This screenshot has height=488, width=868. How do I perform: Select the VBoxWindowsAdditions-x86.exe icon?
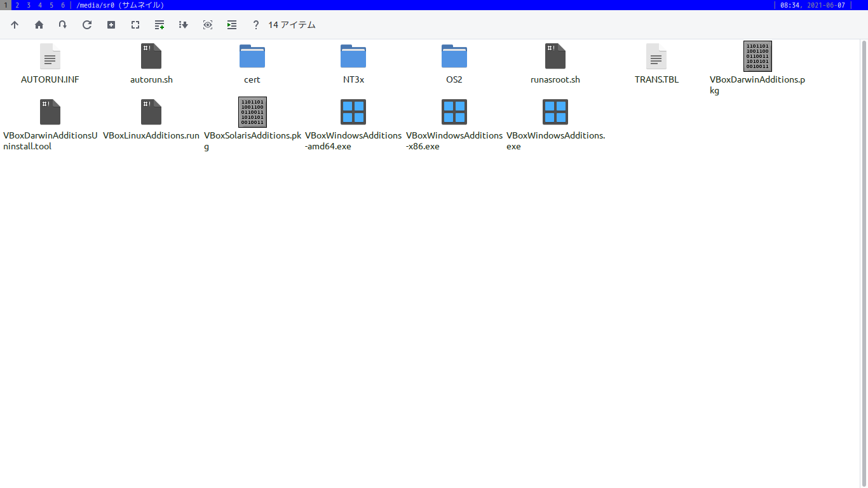[454, 112]
